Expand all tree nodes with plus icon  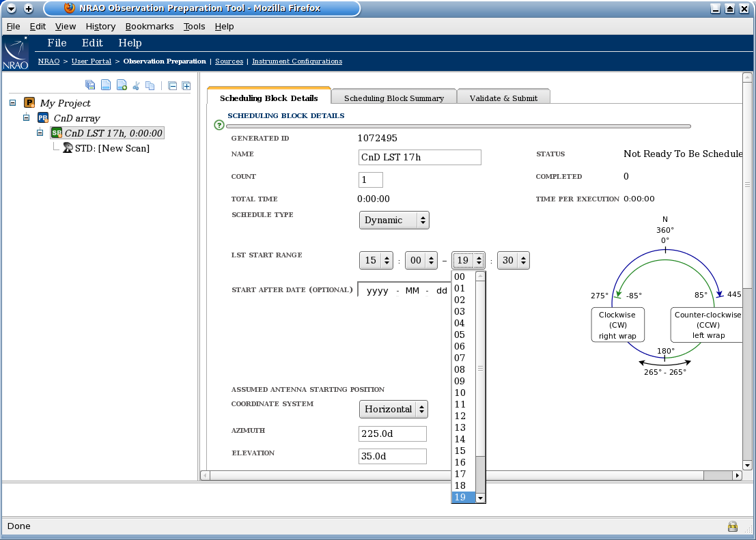pyautogui.click(x=186, y=85)
